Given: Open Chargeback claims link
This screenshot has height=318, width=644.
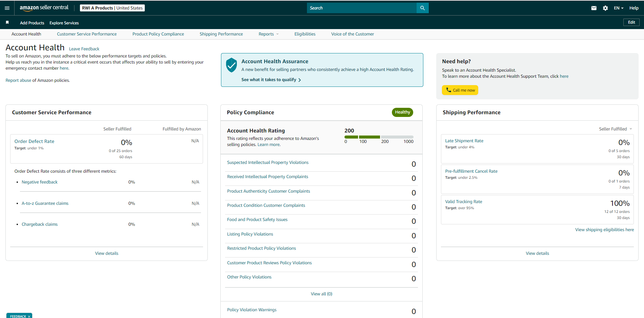Looking at the screenshot, I should click(x=40, y=224).
